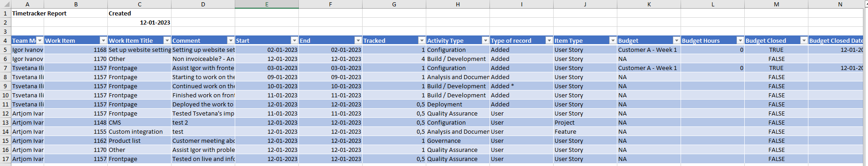Click the Feature item type cell
Image resolution: width=868 pixels, height=166 pixels.
coord(585,131)
